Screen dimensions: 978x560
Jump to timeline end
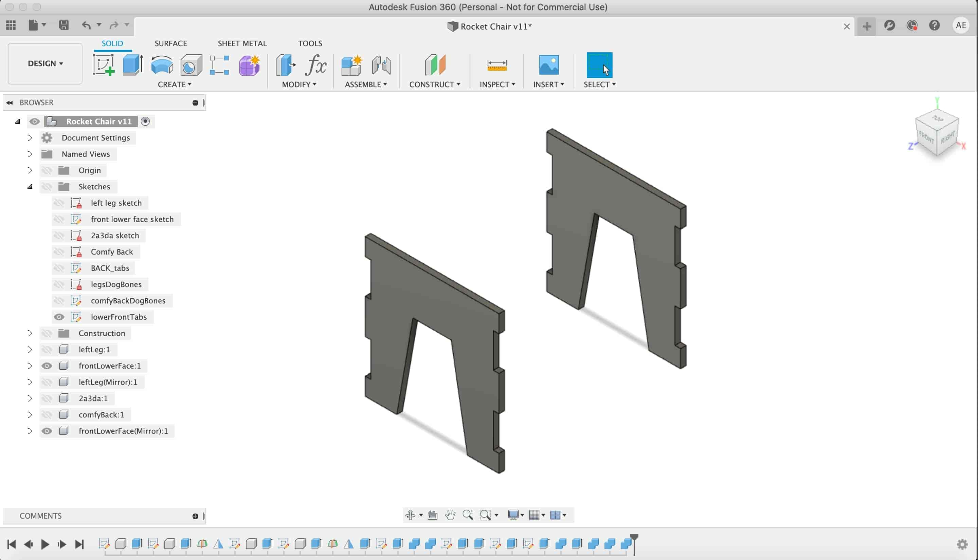click(79, 544)
